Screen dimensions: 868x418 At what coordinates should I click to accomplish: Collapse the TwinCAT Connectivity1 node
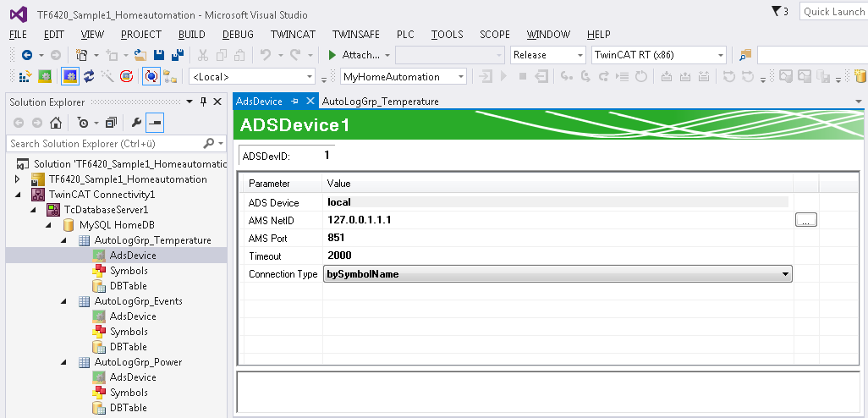(x=18, y=195)
